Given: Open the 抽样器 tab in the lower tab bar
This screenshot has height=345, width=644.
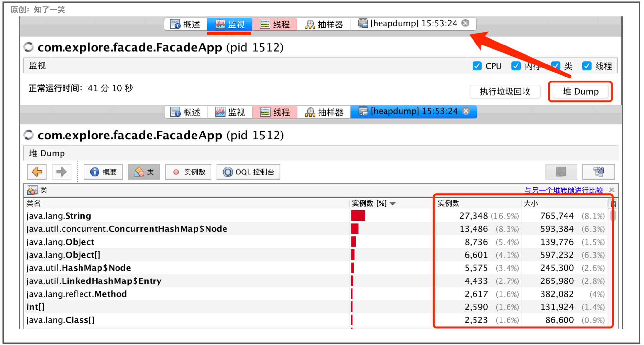Looking at the screenshot, I should 324,112.
